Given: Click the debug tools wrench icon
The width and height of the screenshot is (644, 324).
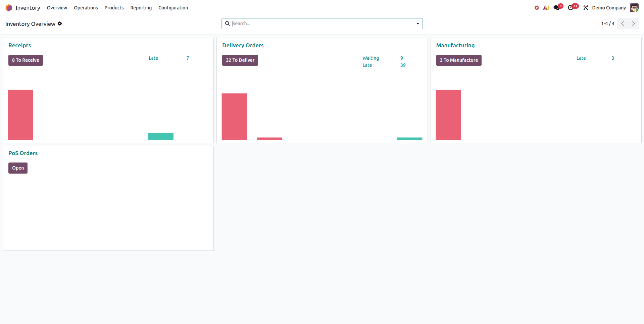Looking at the screenshot, I should pos(586,8).
